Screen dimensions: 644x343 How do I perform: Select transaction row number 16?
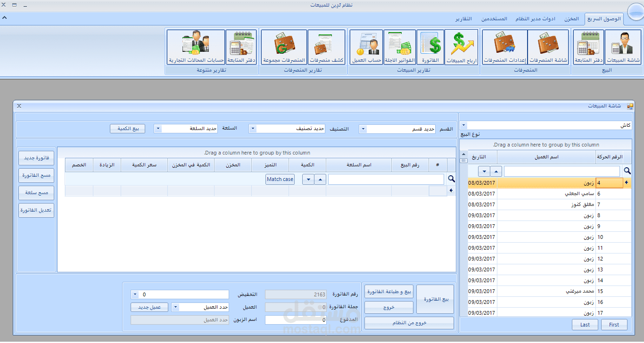coord(550,302)
